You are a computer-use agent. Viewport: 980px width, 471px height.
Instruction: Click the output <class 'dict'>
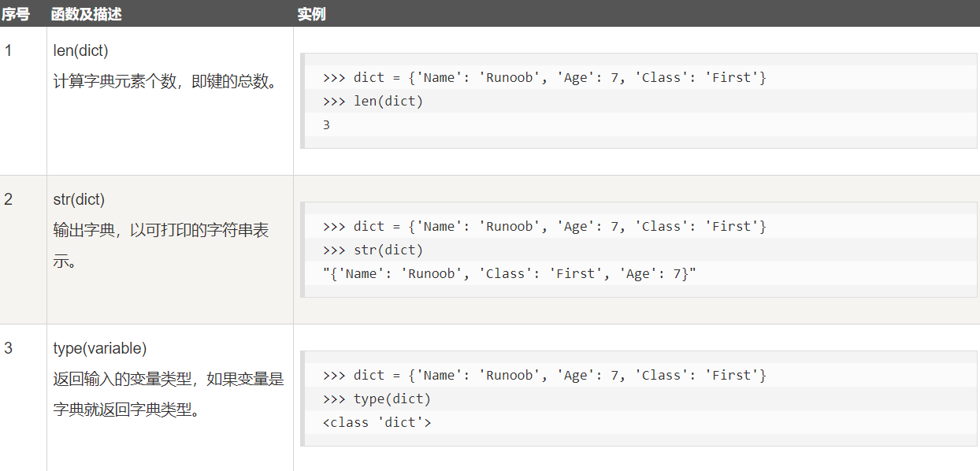click(x=377, y=422)
